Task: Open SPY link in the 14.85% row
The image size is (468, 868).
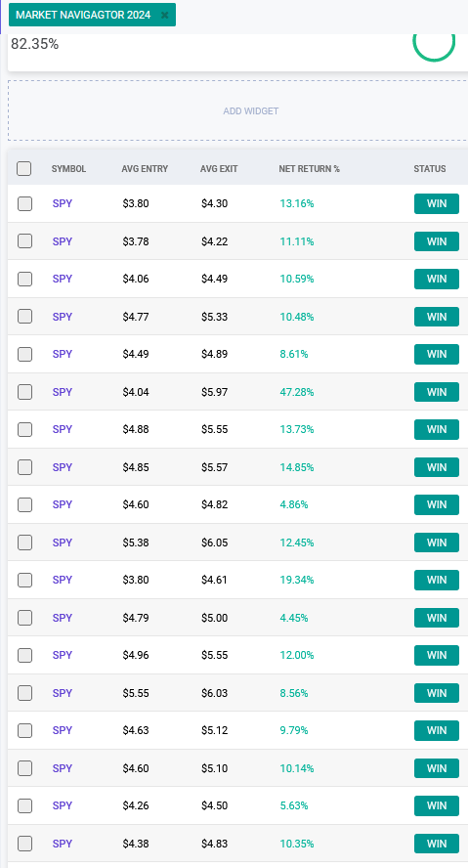Action: tap(63, 467)
